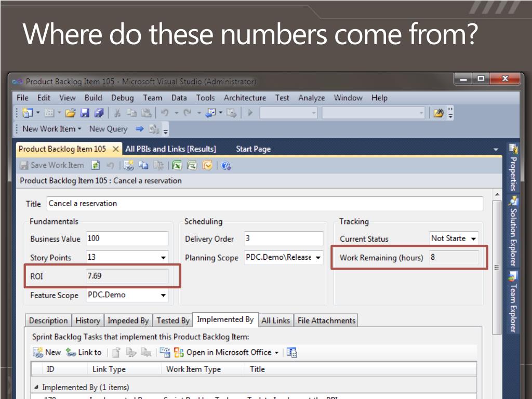Switch to All PBIs and Links [Results] tab
The width and height of the screenshot is (532, 399).
click(170, 149)
